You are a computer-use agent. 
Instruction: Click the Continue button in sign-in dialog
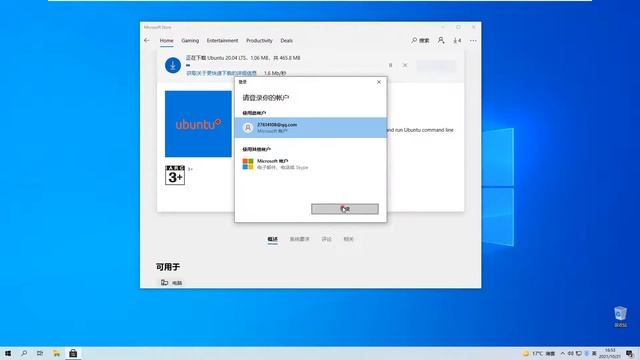[x=345, y=209]
